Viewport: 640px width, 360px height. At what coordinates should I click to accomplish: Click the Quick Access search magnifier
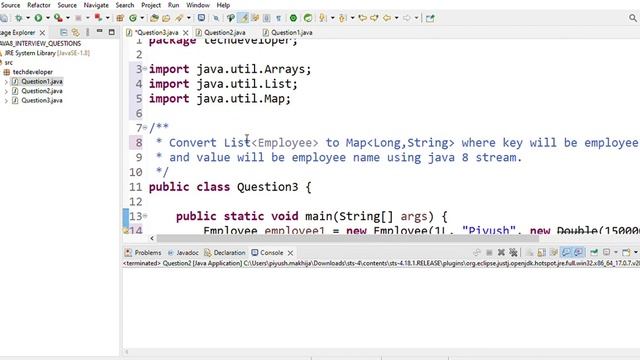pos(633,18)
